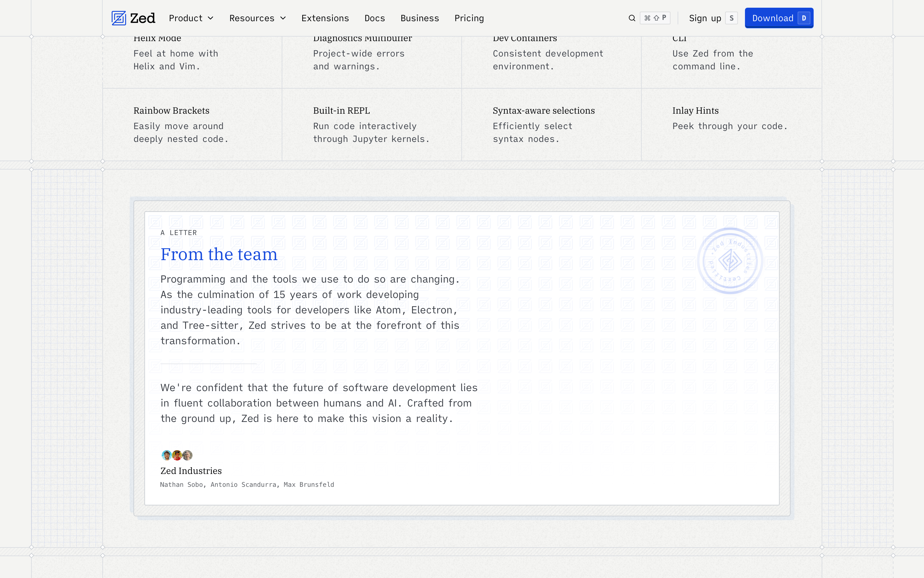Click "Efficiently select syntax nodes." text
This screenshot has height=578, width=924.
[x=532, y=133]
